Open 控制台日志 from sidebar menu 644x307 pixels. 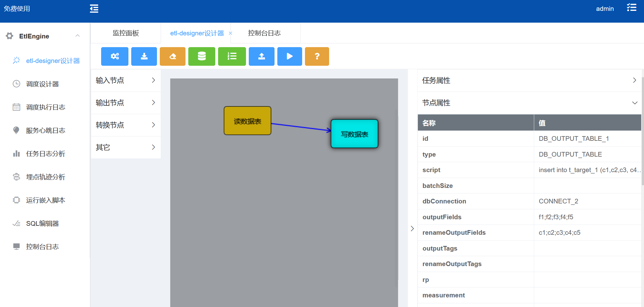(42, 247)
